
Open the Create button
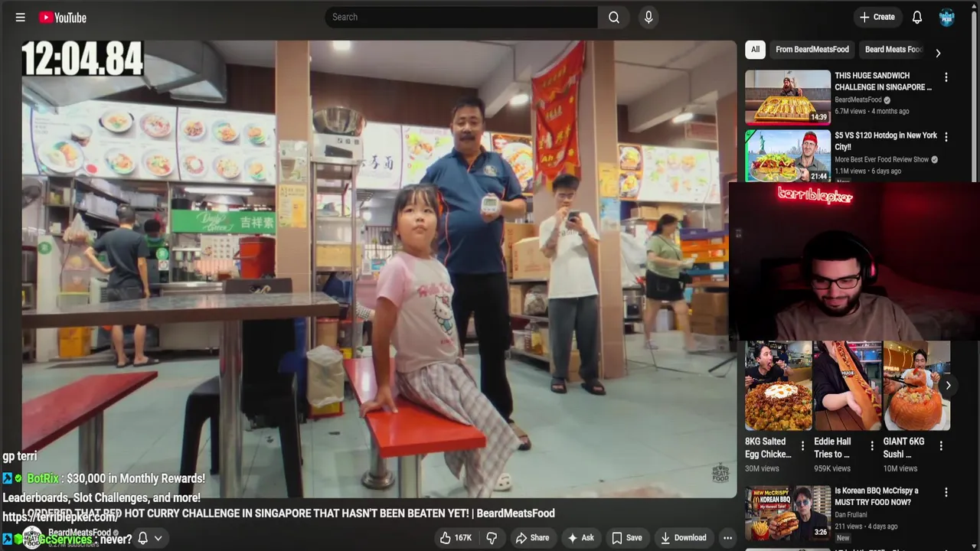pos(877,17)
